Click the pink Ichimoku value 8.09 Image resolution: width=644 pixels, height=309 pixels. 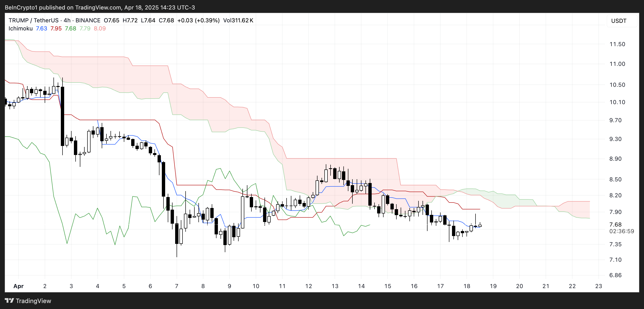(x=100, y=29)
